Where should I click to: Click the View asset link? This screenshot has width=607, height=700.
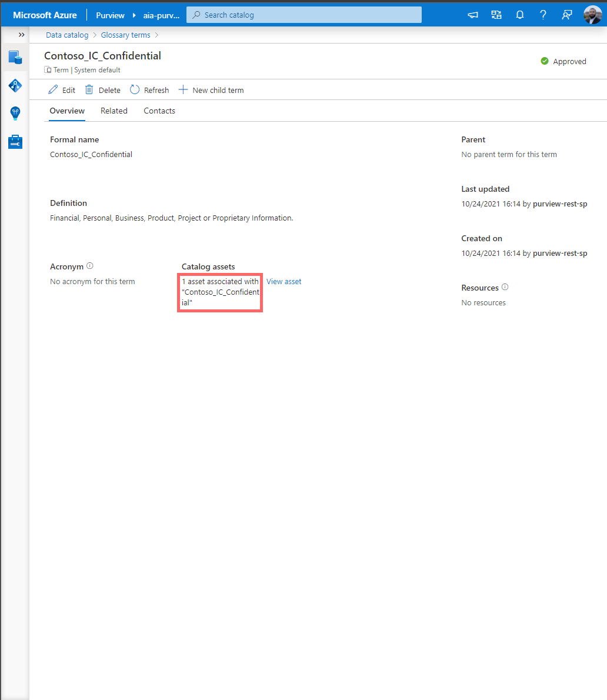tap(284, 281)
